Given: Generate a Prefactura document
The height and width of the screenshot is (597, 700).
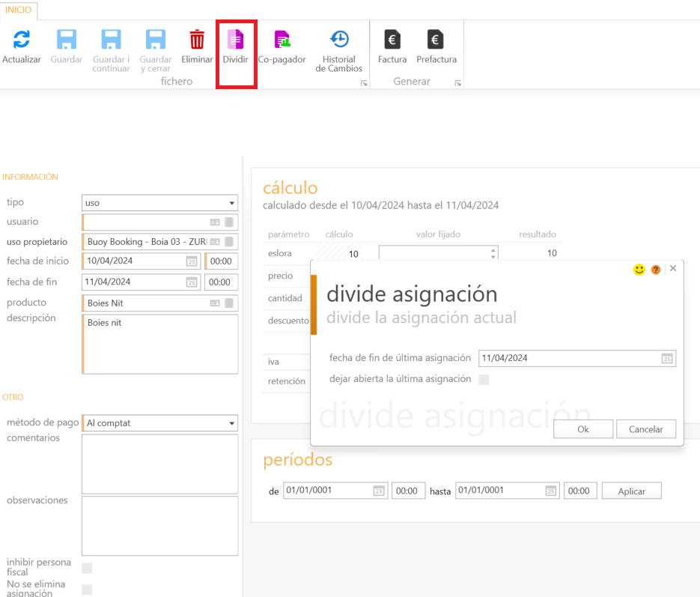Looking at the screenshot, I should click(x=436, y=40).
